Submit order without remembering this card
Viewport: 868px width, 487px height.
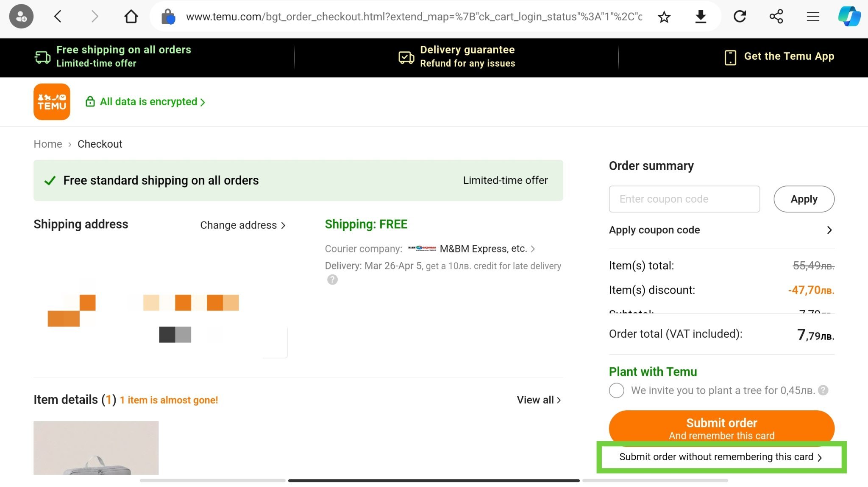pyautogui.click(x=721, y=457)
